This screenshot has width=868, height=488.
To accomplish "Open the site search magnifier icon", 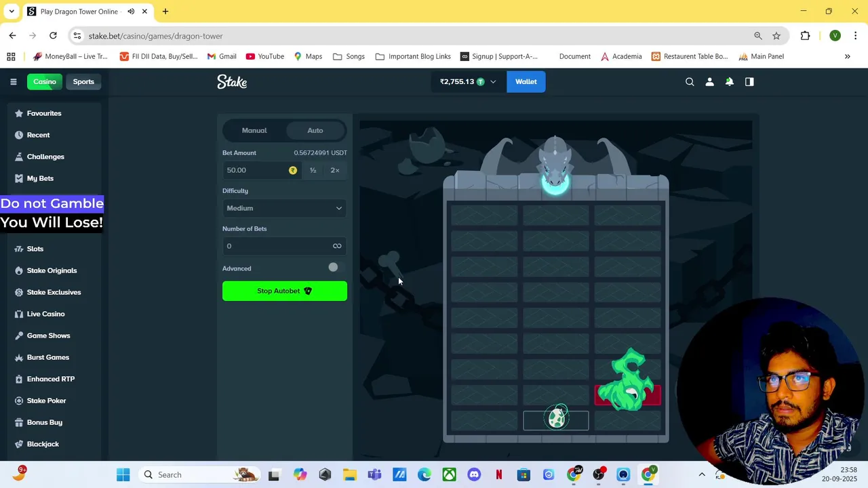I will point(690,82).
